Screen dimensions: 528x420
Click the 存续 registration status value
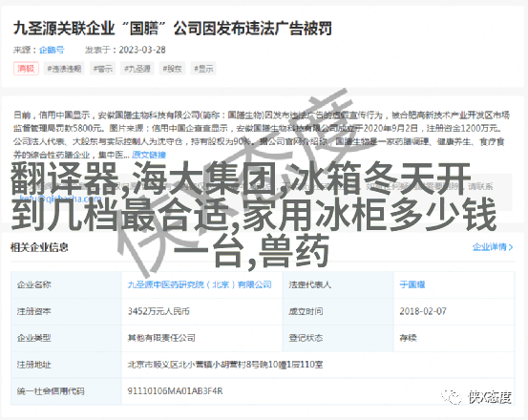tap(408, 338)
